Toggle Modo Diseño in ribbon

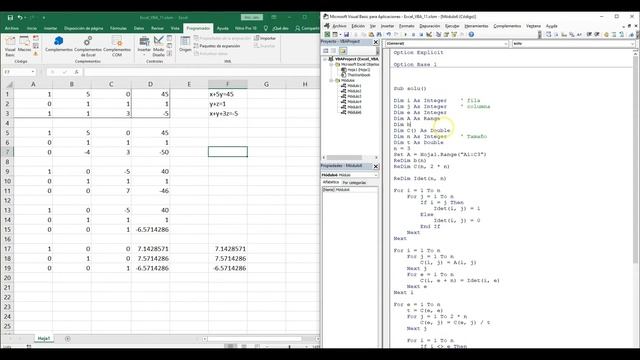coord(158,46)
